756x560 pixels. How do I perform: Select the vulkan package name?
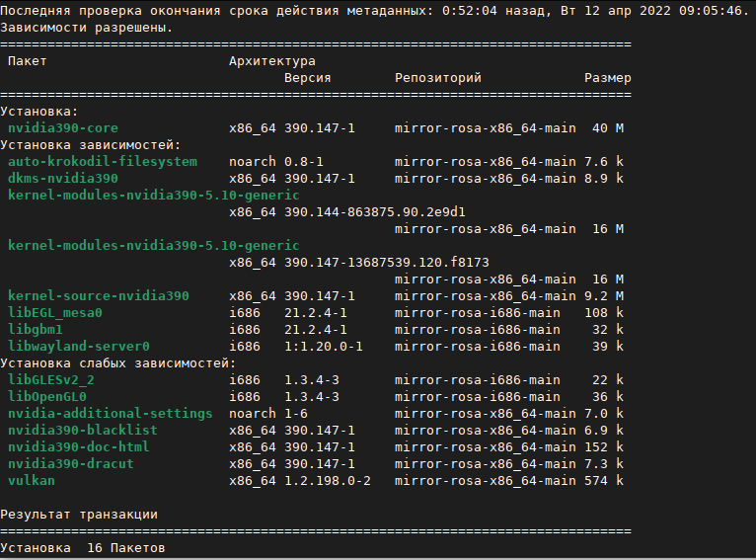pos(31,481)
